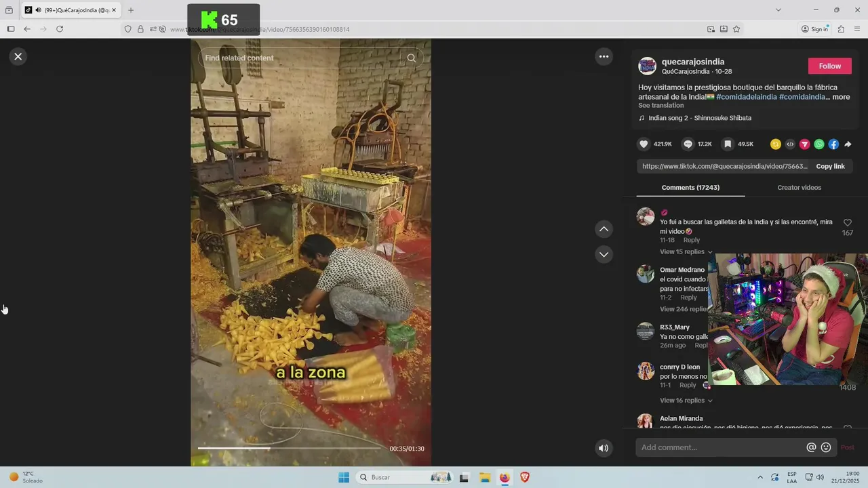
Task: Go to the previous video with the up arrow
Action: pos(604,230)
